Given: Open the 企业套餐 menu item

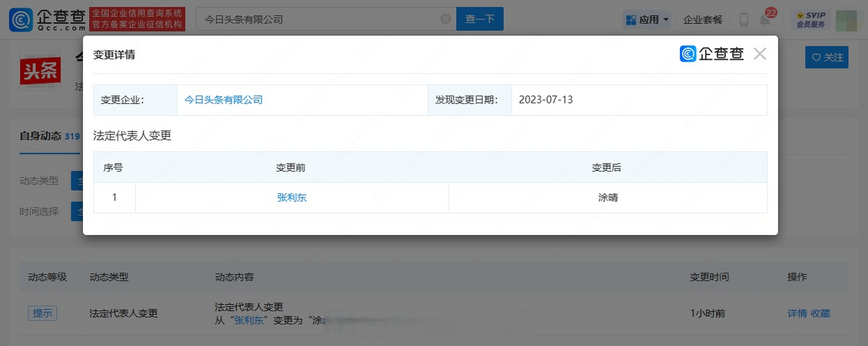Looking at the screenshot, I should pos(702,19).
